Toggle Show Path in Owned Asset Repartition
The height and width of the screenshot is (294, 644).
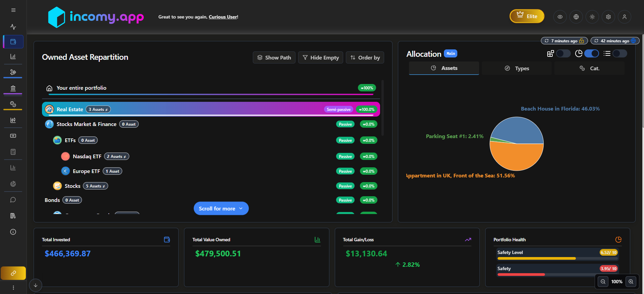click(x=274, y=57)
